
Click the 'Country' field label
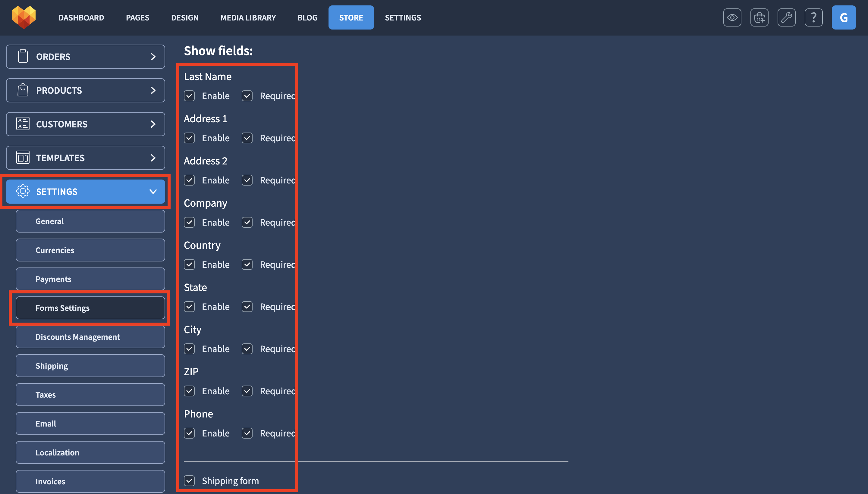pos(202,245)
